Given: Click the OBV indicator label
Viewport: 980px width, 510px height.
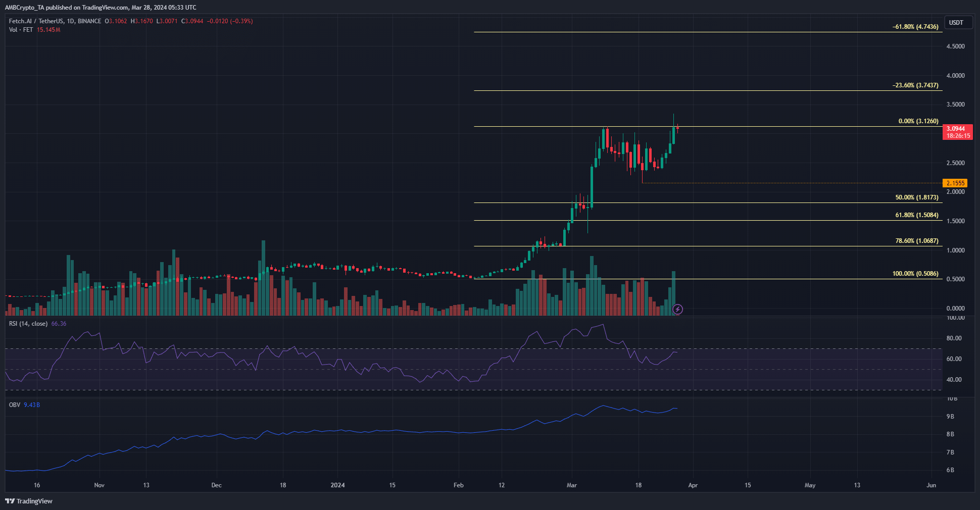Looking at the screenshot, I should (x=15, y=405).
